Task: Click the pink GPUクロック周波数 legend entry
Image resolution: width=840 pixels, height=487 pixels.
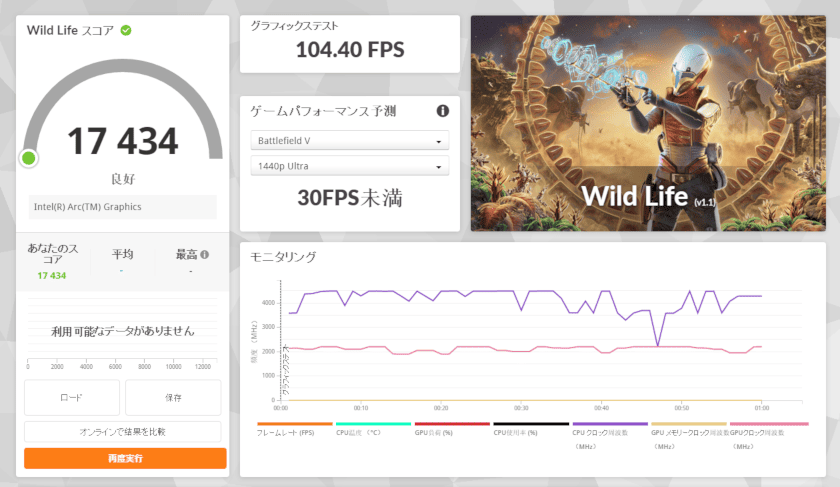Action: pos(768,432)
